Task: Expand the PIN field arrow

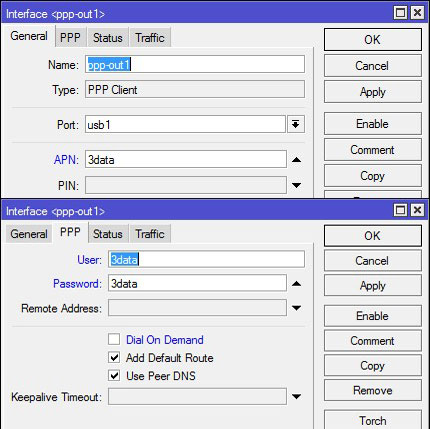Action: click(296, 185)
